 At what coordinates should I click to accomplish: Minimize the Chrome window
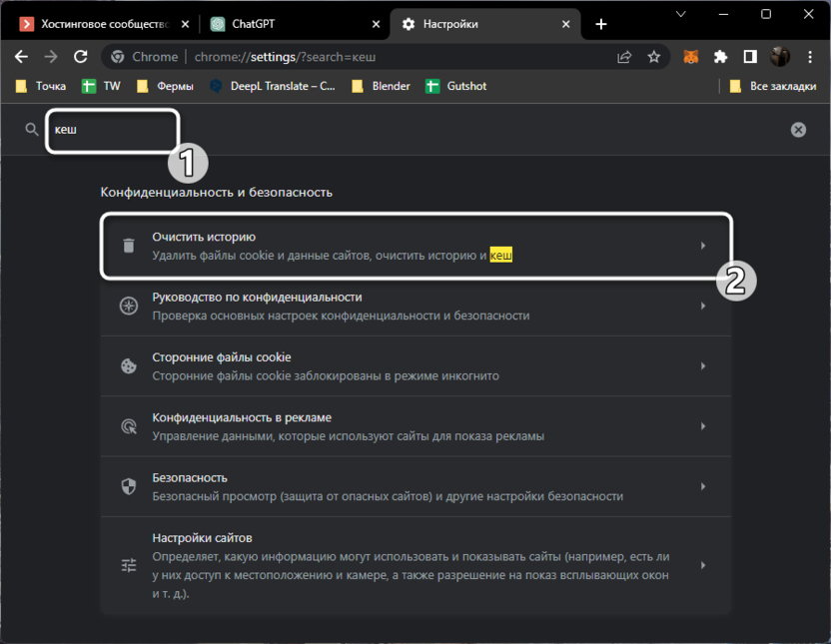(x=723, y=14)
